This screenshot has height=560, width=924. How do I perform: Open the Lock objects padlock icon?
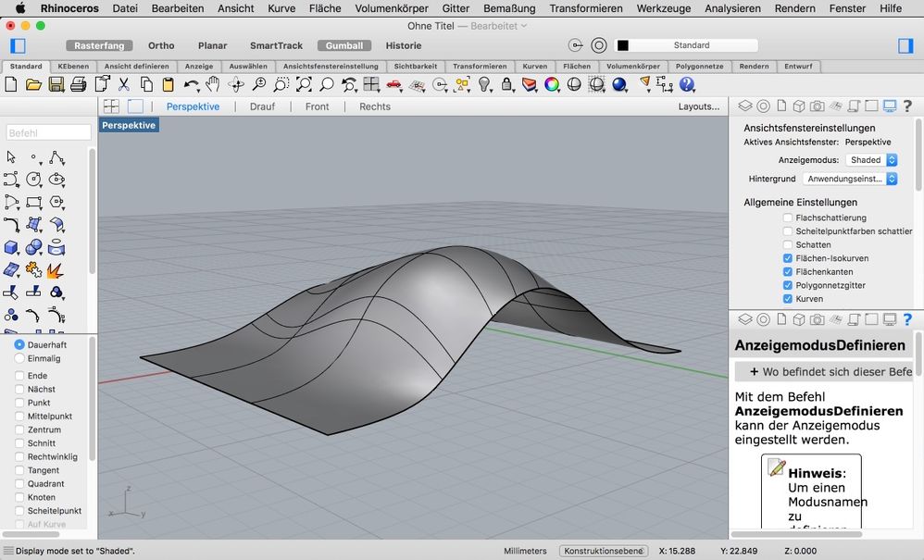tap(507, 85)
